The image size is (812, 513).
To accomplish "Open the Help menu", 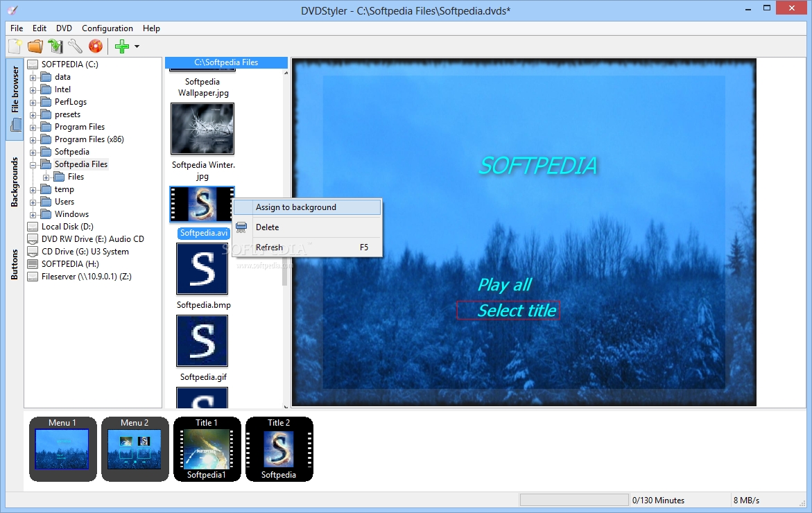I will point(151,28).
